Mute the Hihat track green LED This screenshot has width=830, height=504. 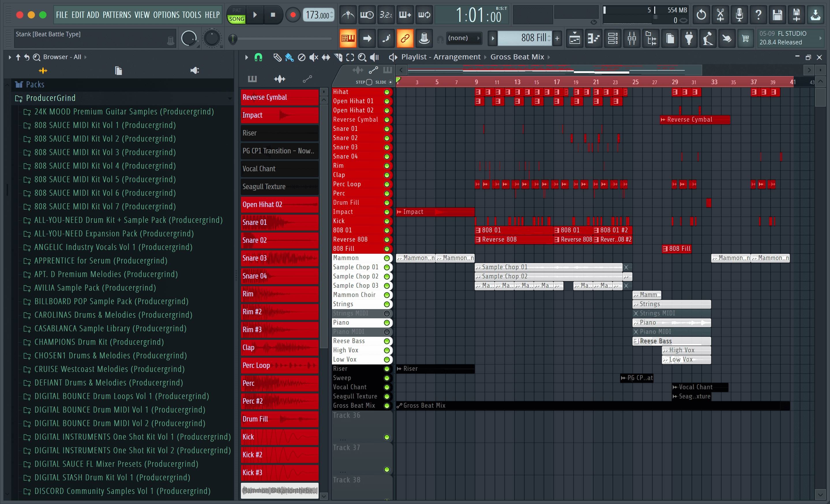(387, 92)
